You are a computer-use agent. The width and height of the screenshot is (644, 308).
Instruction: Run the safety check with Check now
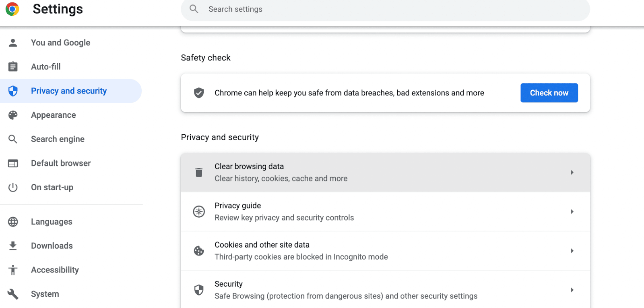(x=549, y=93)
